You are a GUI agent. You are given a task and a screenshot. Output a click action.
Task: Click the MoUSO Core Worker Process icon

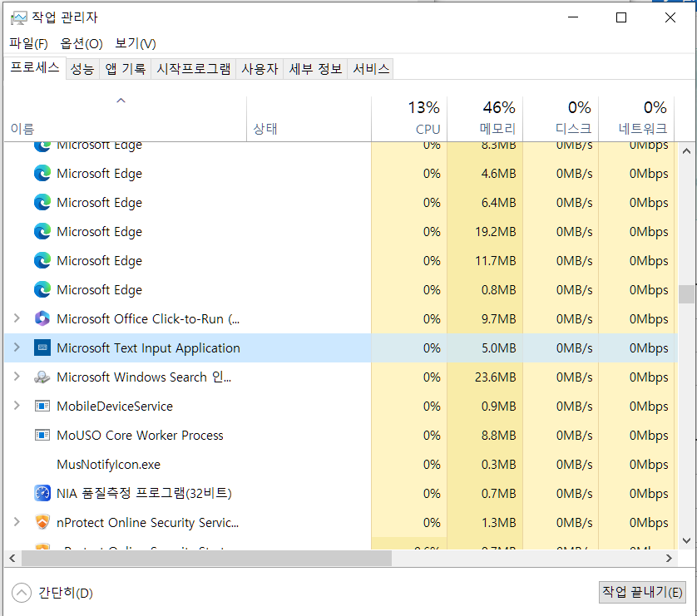(x=42, y=436)
